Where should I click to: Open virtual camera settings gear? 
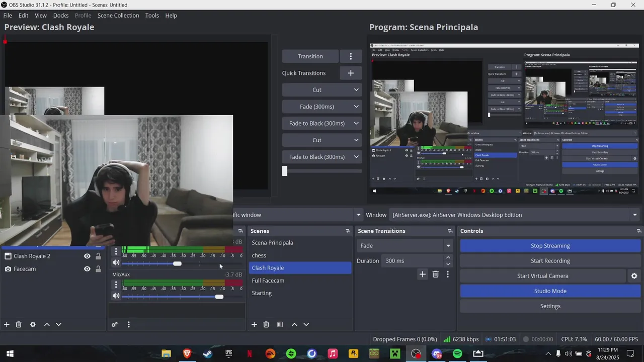634,276
